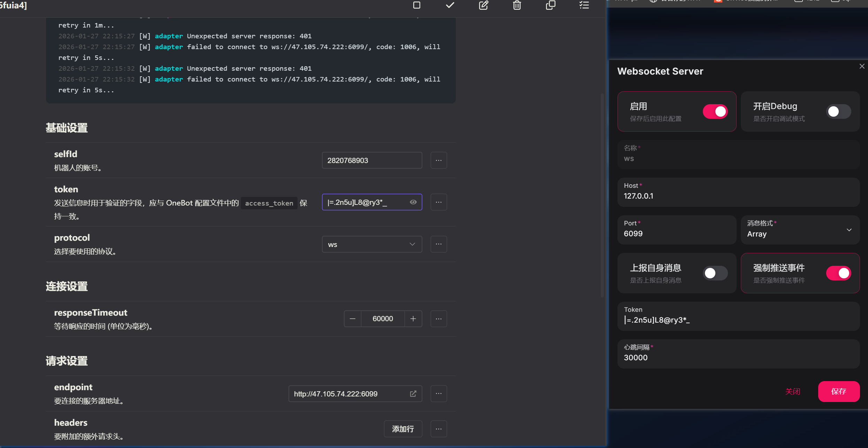Open the selfId row's more options menu
Screen dimensions: 868x448
click(438, 160)
